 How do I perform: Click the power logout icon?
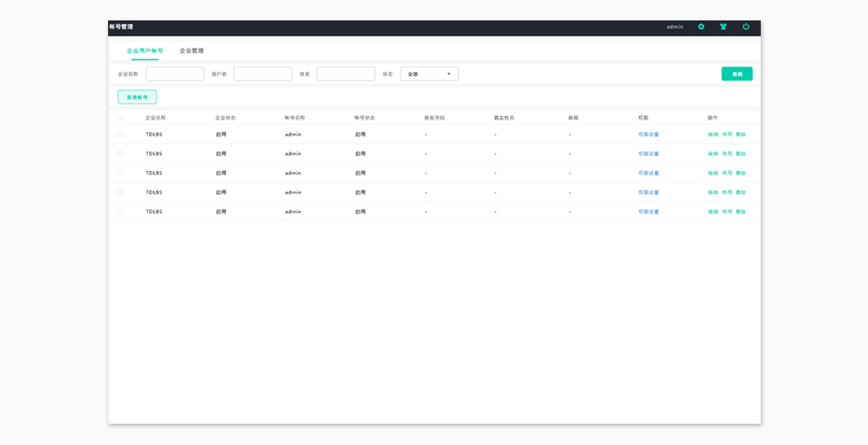(x=746, y=27)
